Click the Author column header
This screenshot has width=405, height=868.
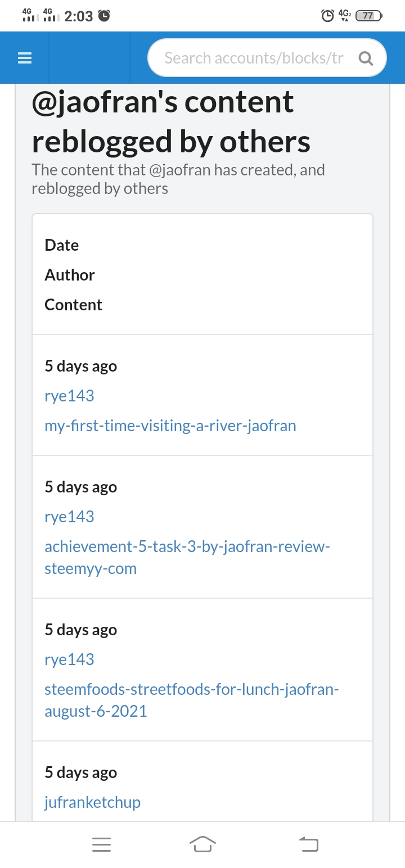coord(70,275)
